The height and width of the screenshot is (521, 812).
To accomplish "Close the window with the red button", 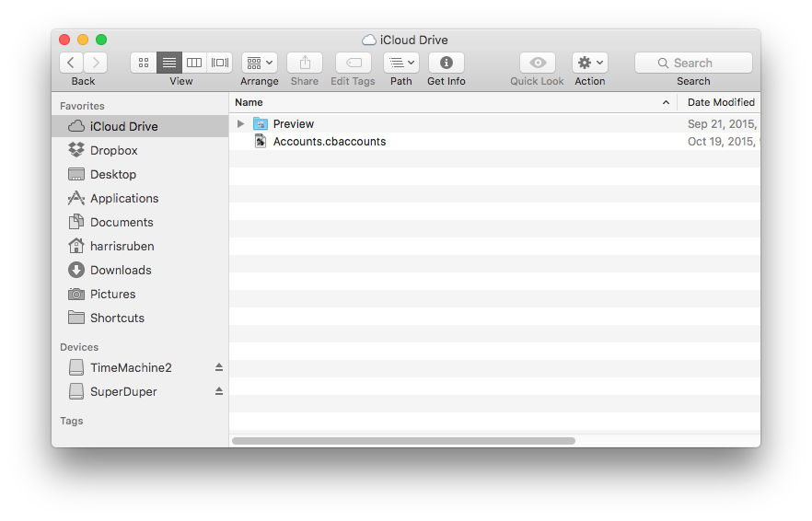I will coord(64,40).
